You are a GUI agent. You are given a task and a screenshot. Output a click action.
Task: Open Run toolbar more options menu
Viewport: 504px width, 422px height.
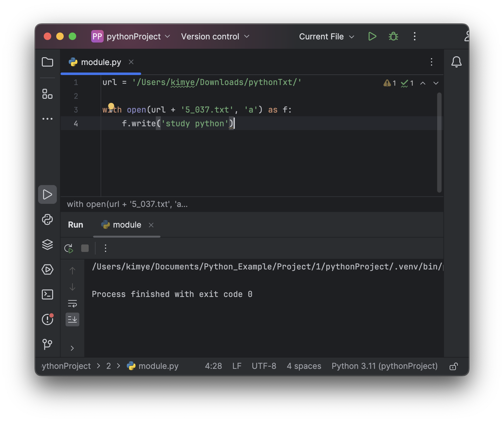(x=106, y=248)
